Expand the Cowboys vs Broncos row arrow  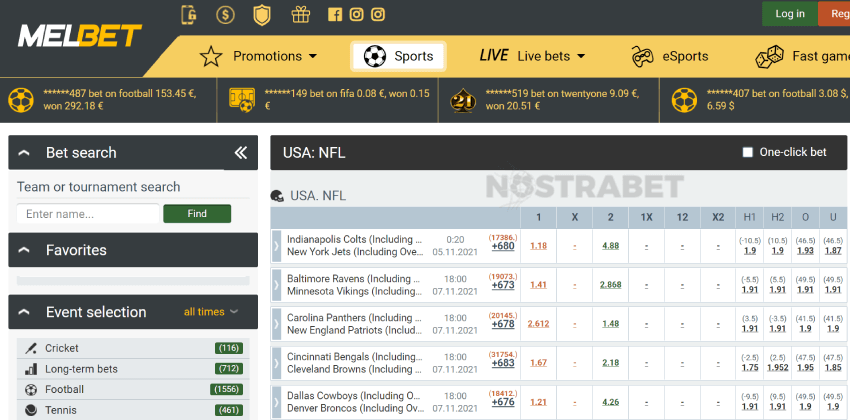(x=276, y=402)
